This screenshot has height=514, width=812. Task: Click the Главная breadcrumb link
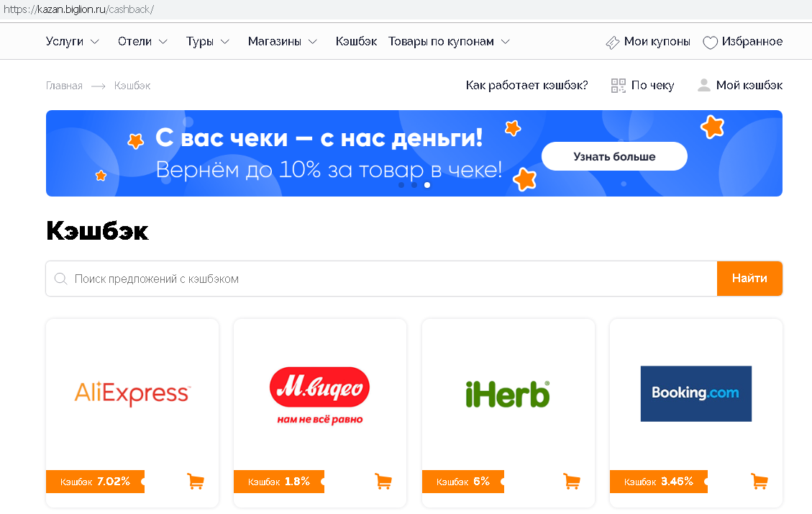click(64, 86)
